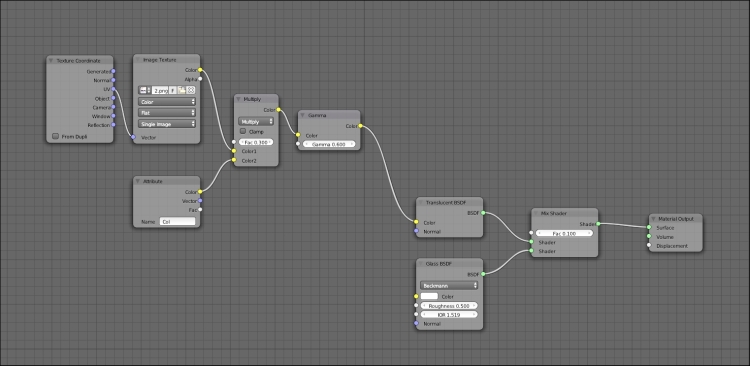The height and width of the screenshot is (366, 750).
Task: Click the Glass BSDF output socket
Action: coord(483,274)
